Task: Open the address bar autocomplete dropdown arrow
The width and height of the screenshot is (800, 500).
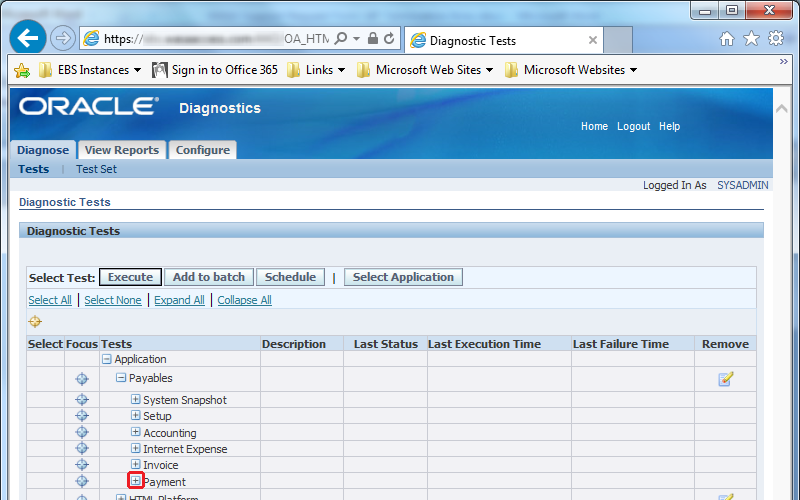Action: (x=357, y=39)
